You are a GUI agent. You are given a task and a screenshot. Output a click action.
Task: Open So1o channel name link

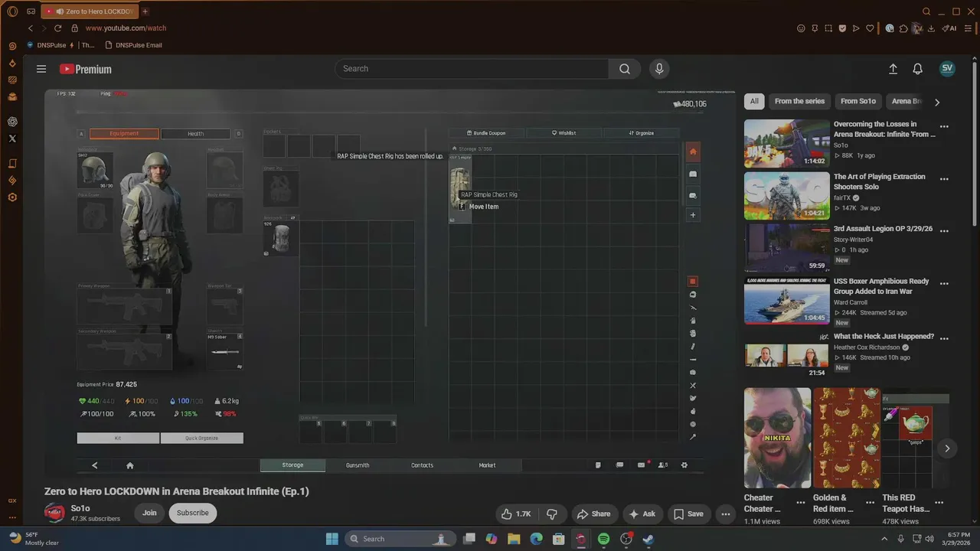point(80,508)
